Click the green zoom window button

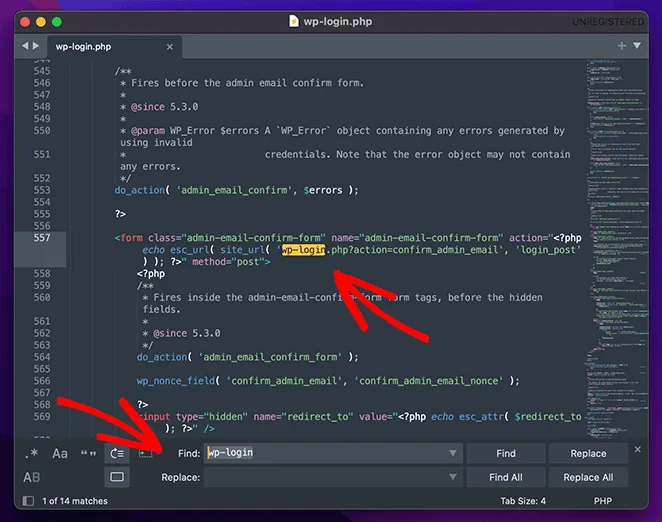coord(57,22)
